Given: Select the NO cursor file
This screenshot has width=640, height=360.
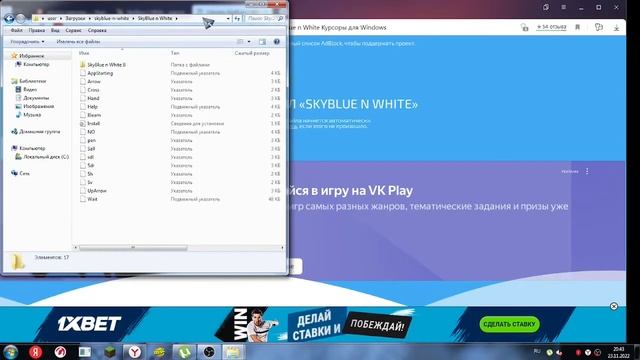Looking at the screenshot, I should coord(91,132).
